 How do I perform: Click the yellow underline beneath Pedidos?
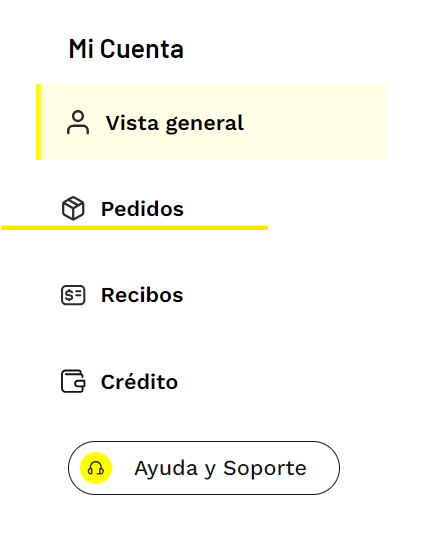point(135,228)
